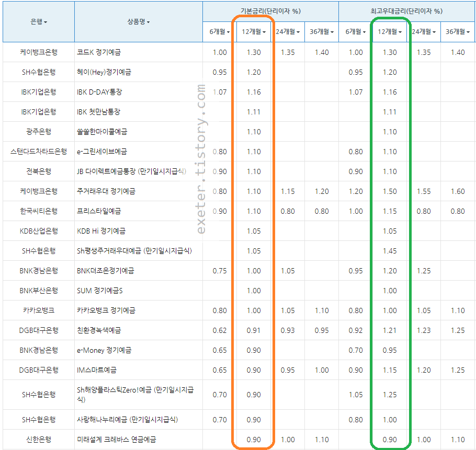
Task: Select product 주거래우대 정기예금
Action: point(106,191)
